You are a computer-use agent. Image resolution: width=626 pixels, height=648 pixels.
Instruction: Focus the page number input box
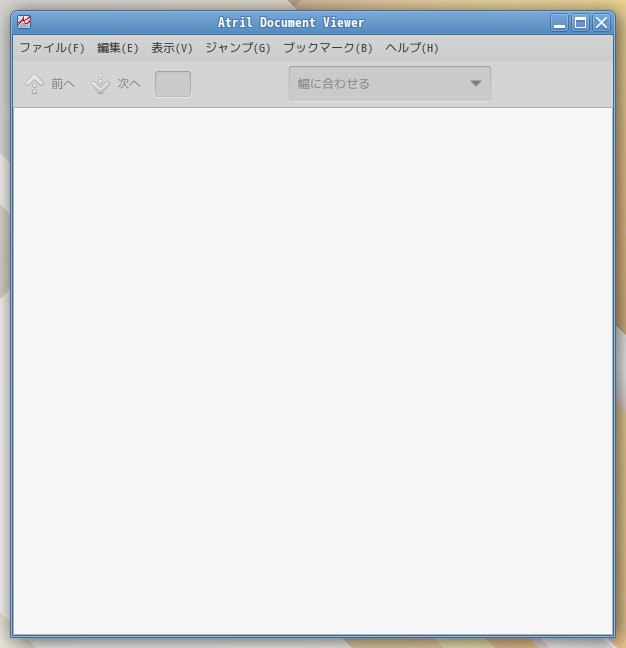click(173, 84)
